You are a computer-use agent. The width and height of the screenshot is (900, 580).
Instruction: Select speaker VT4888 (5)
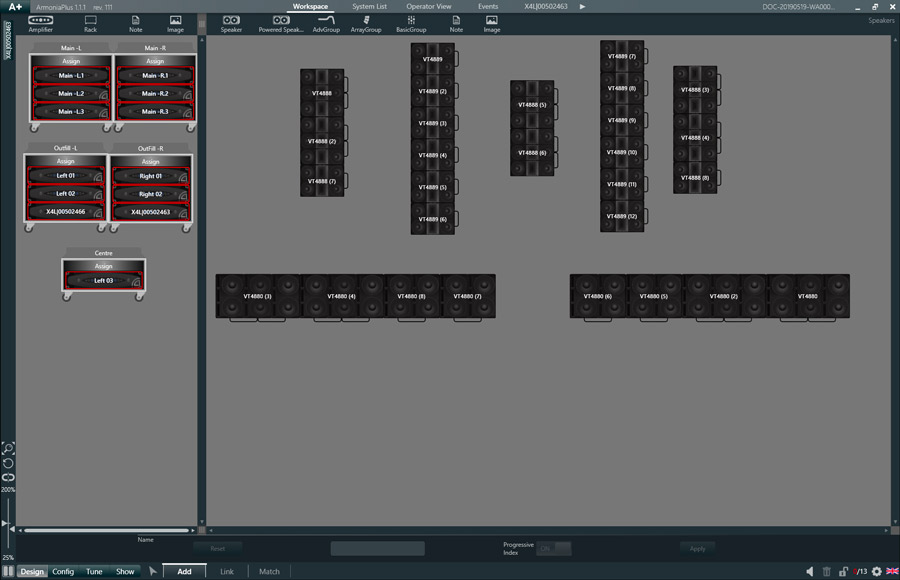pyautogui.click(x=532, y=105)
